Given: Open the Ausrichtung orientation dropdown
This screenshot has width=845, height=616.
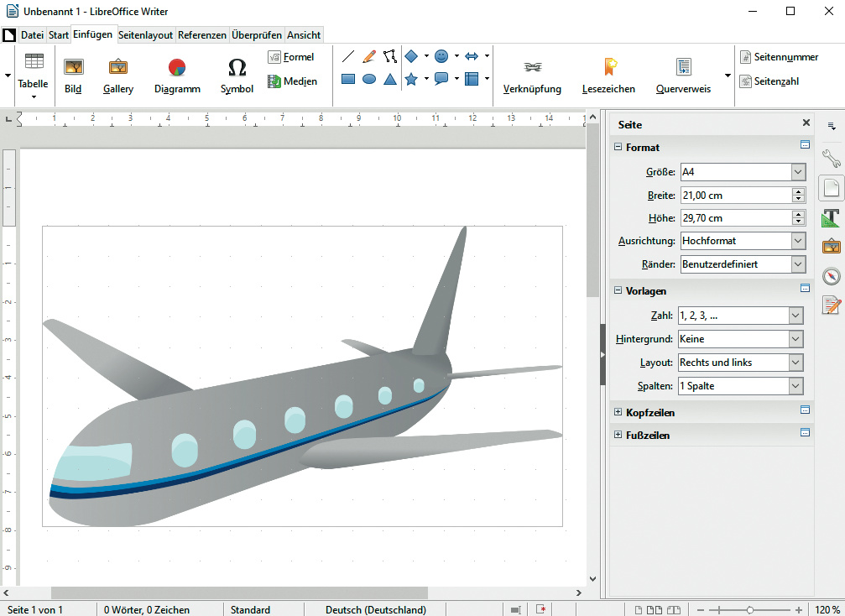Looking at the screenshot, I should pos(797,241).
